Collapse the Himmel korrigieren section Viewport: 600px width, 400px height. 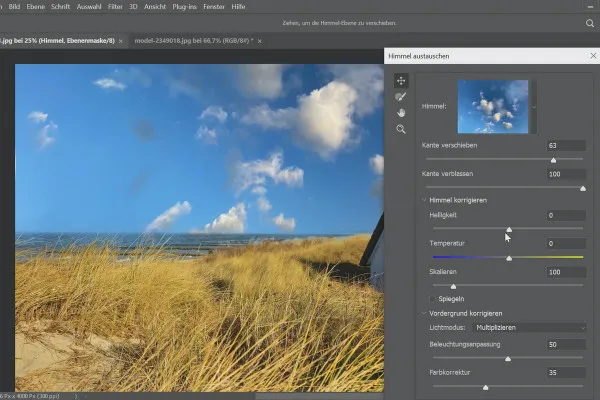pos(424,200)
